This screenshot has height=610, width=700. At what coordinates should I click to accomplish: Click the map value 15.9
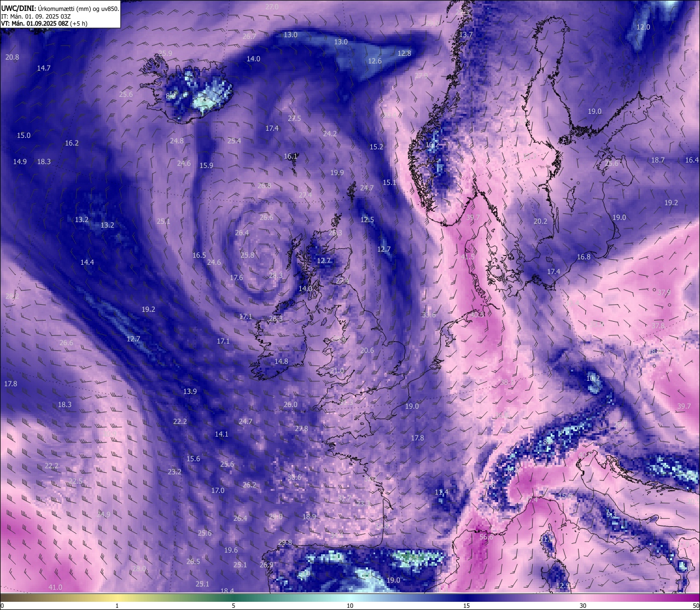coord(206,165)
